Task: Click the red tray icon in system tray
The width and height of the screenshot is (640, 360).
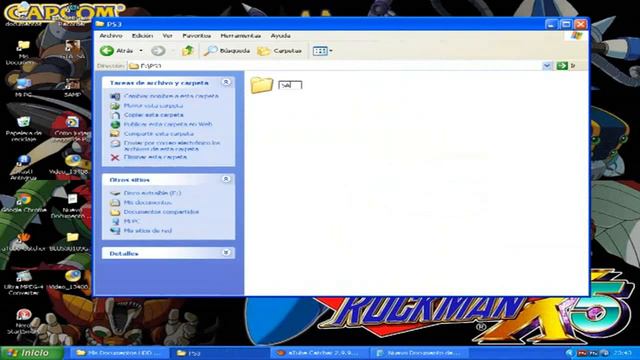Action: point(582,353)
